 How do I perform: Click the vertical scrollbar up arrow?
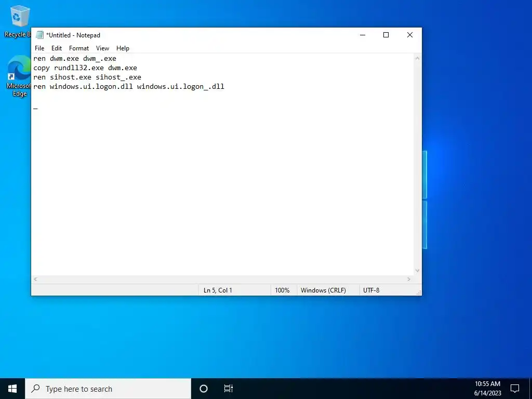418,58
